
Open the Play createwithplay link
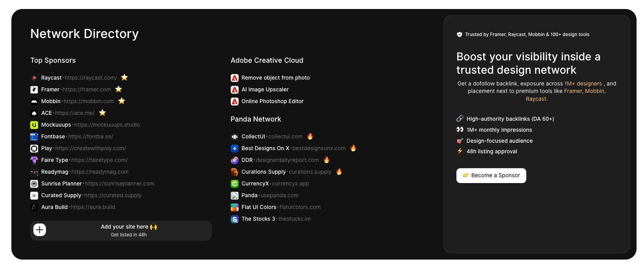(84, 148)
